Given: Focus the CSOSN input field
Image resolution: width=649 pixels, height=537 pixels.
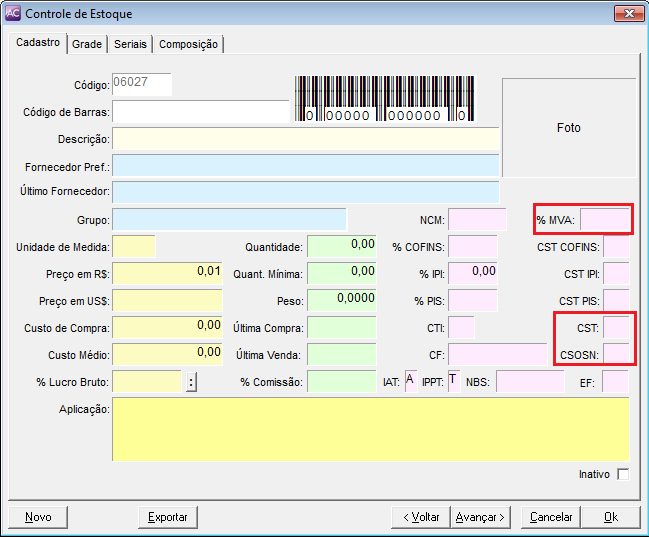Looking at the screenshot, I should pyautogui.click(x=616, y=354).
